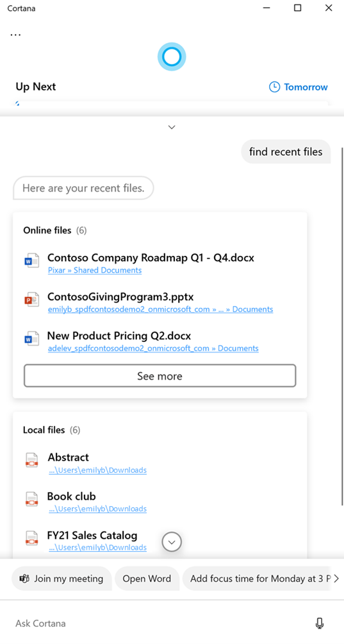Image resolution: width=344 pixels, height=644 pixels.
Task: Open the three-dot menu
Action: [x=15, y=35]
